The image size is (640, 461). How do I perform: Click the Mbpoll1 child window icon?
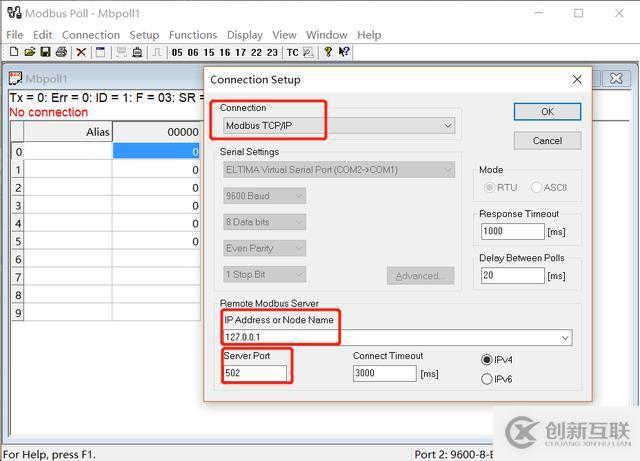(16, 78)
